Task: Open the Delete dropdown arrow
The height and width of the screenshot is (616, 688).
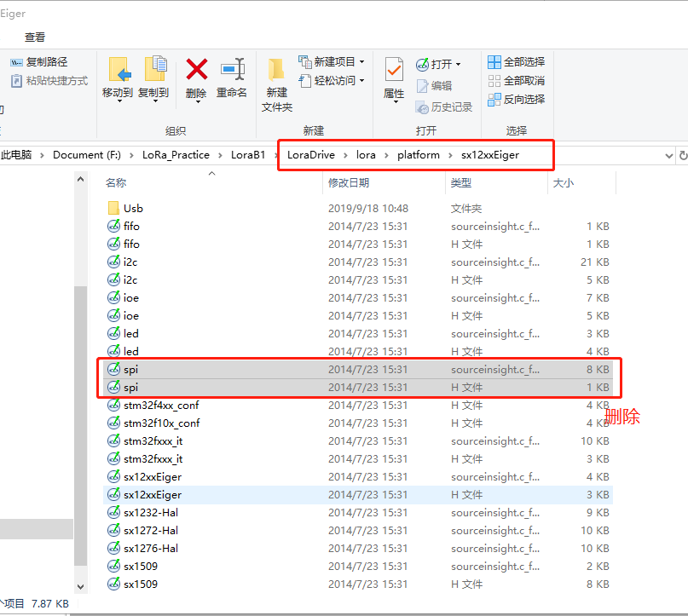Action: pyautogui.click(x=198, y=101)
